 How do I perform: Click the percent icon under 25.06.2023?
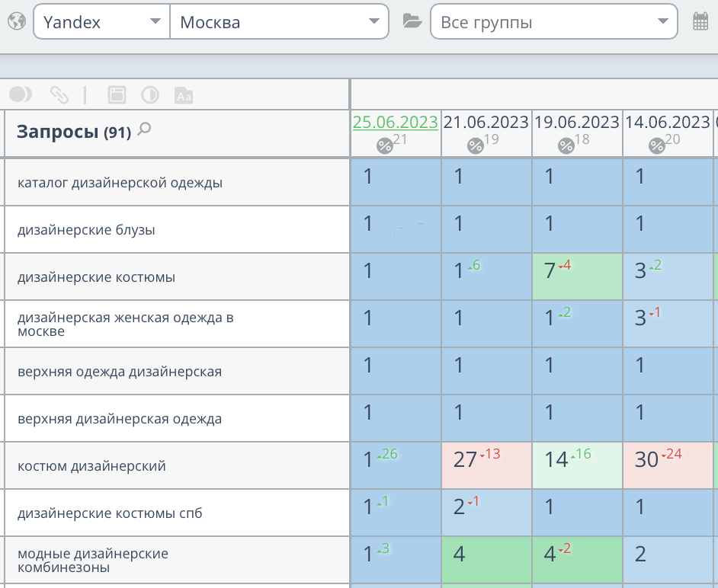pyautogui.click(x=385, y=146)
